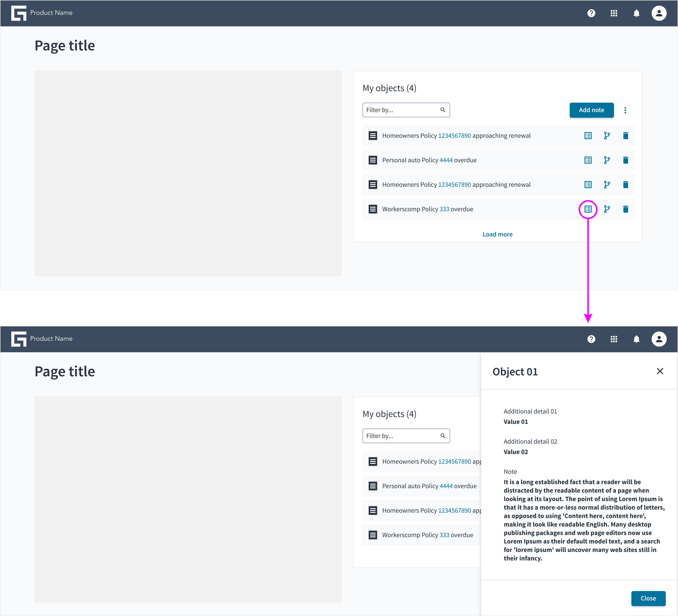The height and width of the screenshot is (616, 678).
Task: Delete Personal auto Policy 4444 with trash icon
Action: pos(626,160)
